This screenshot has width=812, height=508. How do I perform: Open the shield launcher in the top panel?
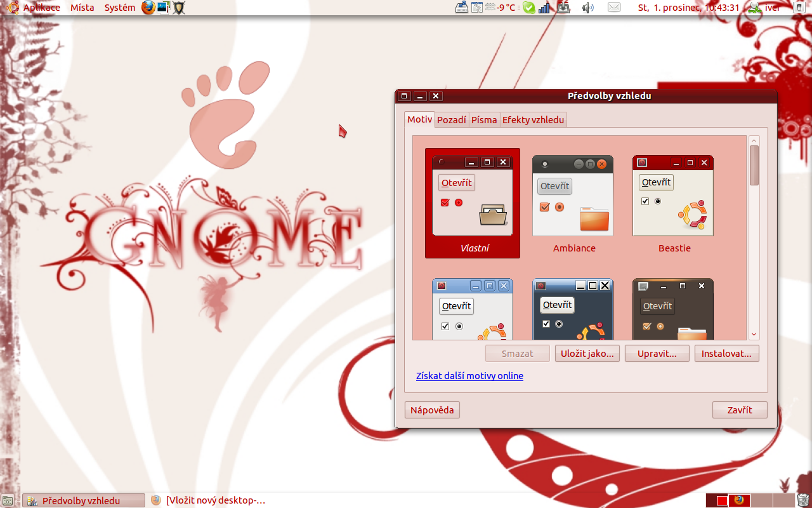[x=179, y=8]
